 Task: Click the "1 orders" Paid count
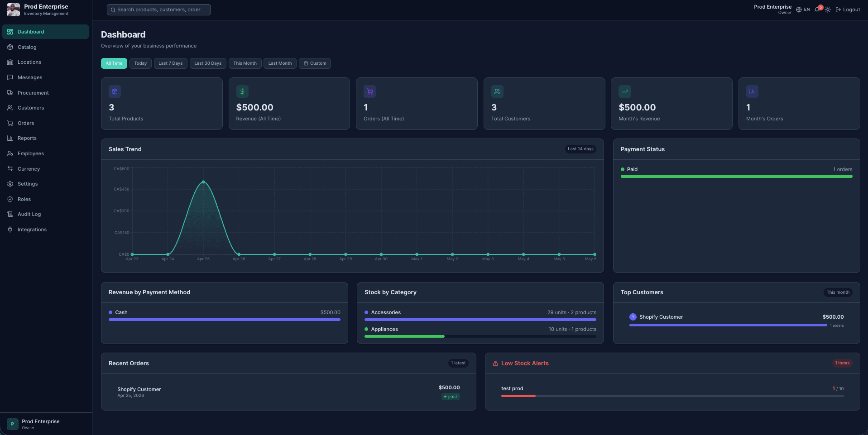843,169
